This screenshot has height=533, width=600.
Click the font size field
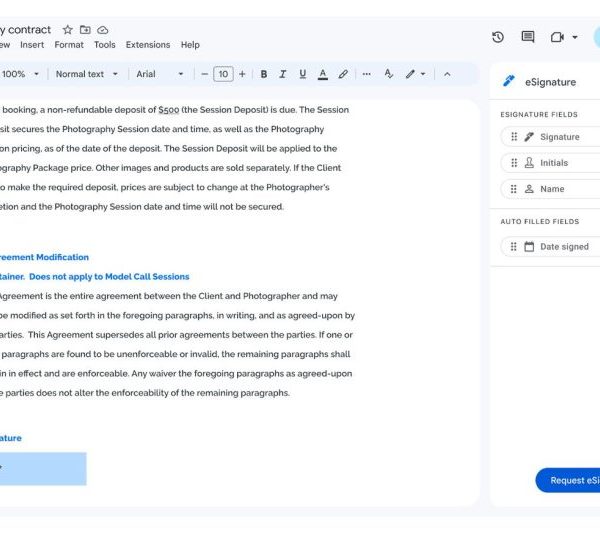click(223, 74)
